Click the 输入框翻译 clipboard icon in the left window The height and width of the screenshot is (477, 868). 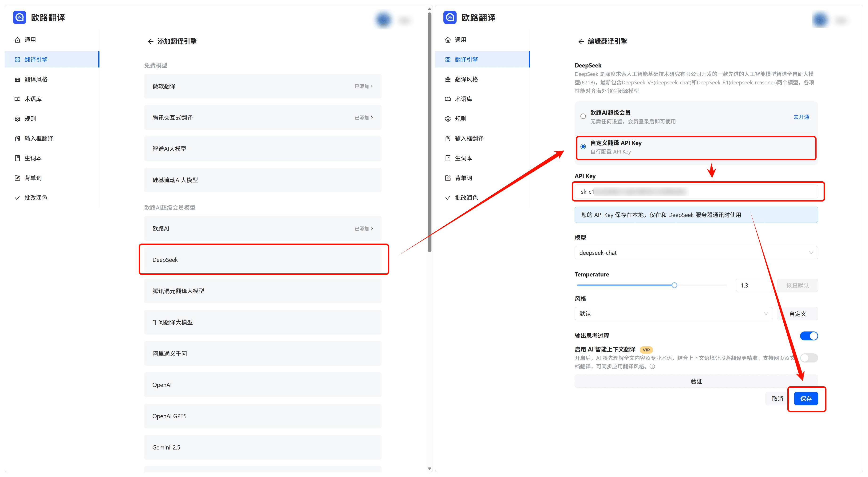tap(18, 138)
